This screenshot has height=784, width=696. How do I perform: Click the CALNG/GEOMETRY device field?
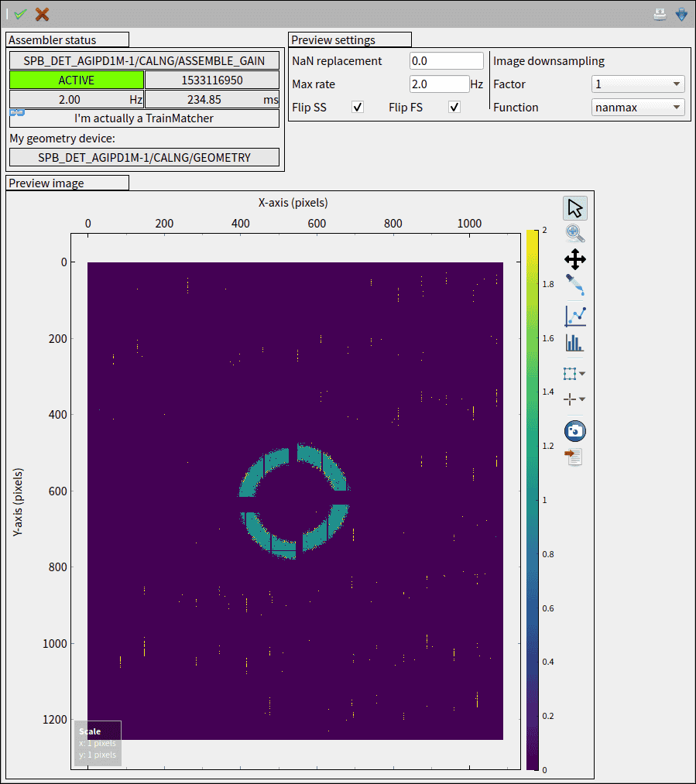144,158
